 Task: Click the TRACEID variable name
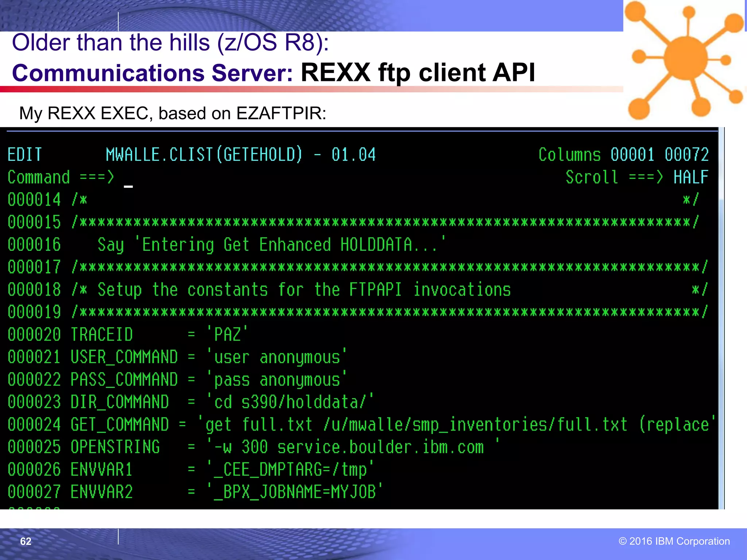tap(102, 335)
